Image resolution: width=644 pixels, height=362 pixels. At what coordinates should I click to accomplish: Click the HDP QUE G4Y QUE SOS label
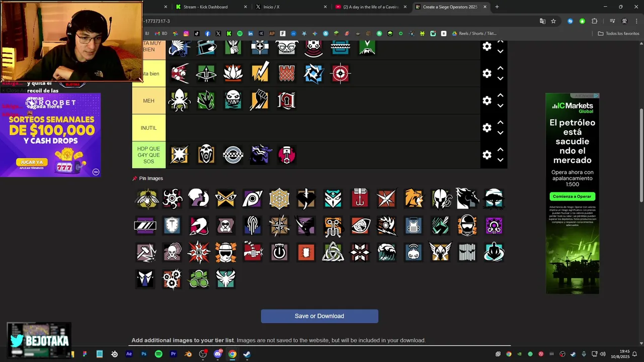click(149, 155)
